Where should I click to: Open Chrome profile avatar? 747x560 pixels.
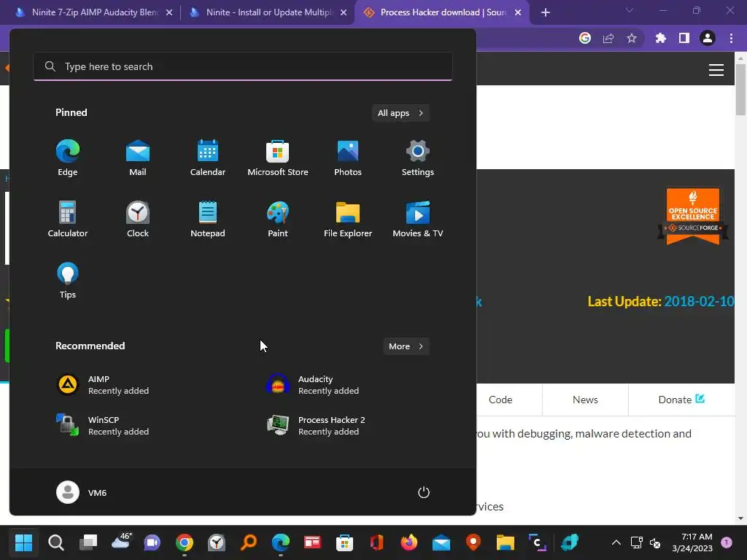coord(708,38)
